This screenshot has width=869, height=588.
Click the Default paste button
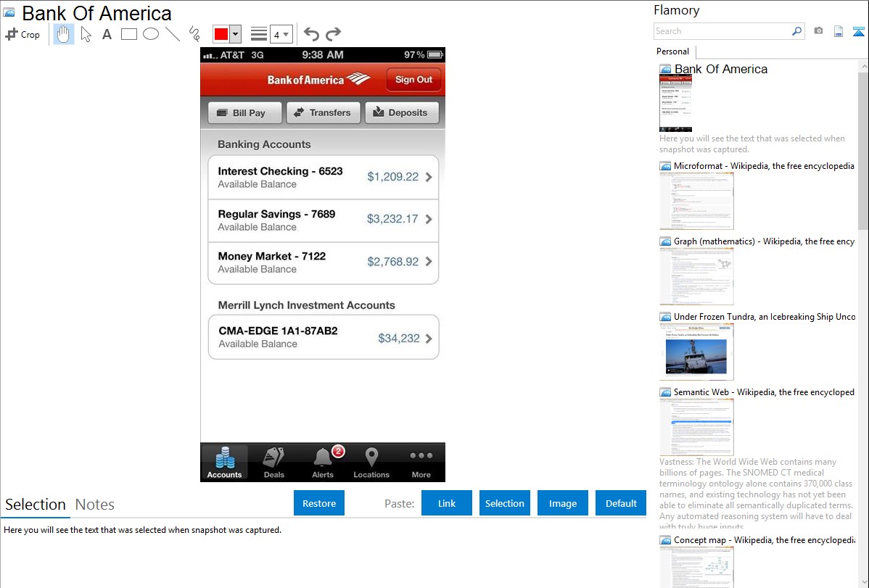[x=621, y=503]
